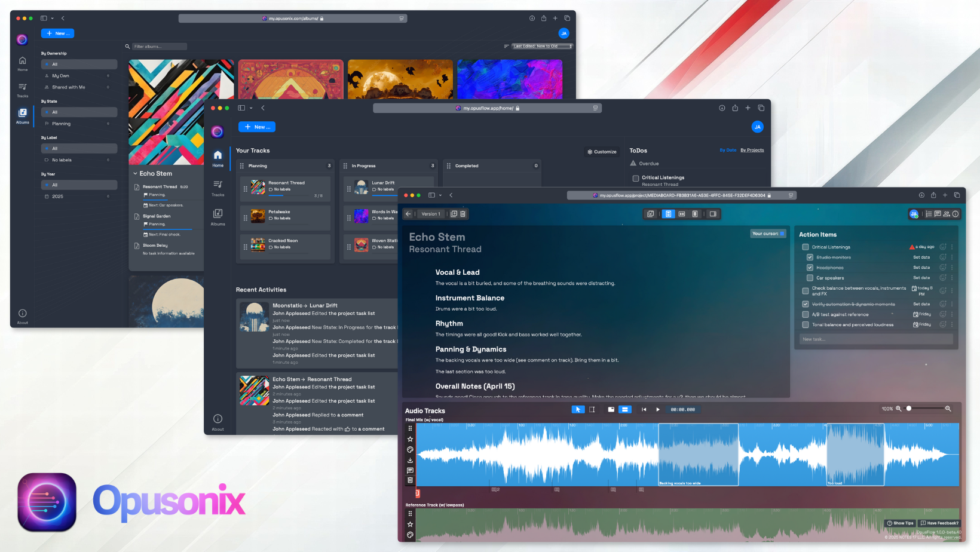
Task: Adjust the waveform zoom slider handle
Action: tap(909, 409)
